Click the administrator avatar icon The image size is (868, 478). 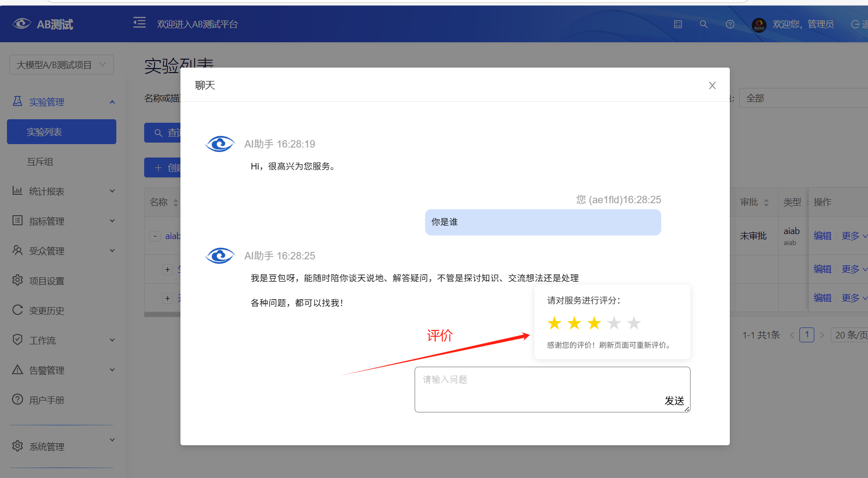759,24
